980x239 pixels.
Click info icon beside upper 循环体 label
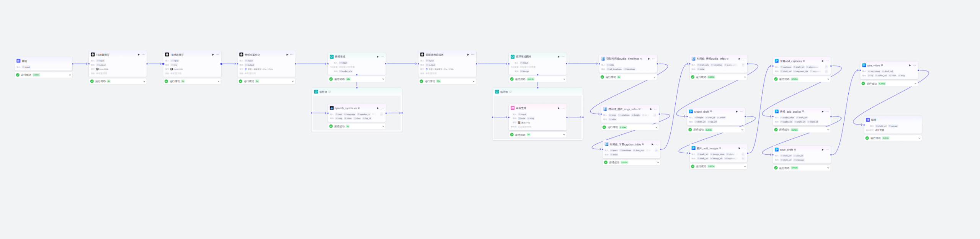[x=330, y=92]
